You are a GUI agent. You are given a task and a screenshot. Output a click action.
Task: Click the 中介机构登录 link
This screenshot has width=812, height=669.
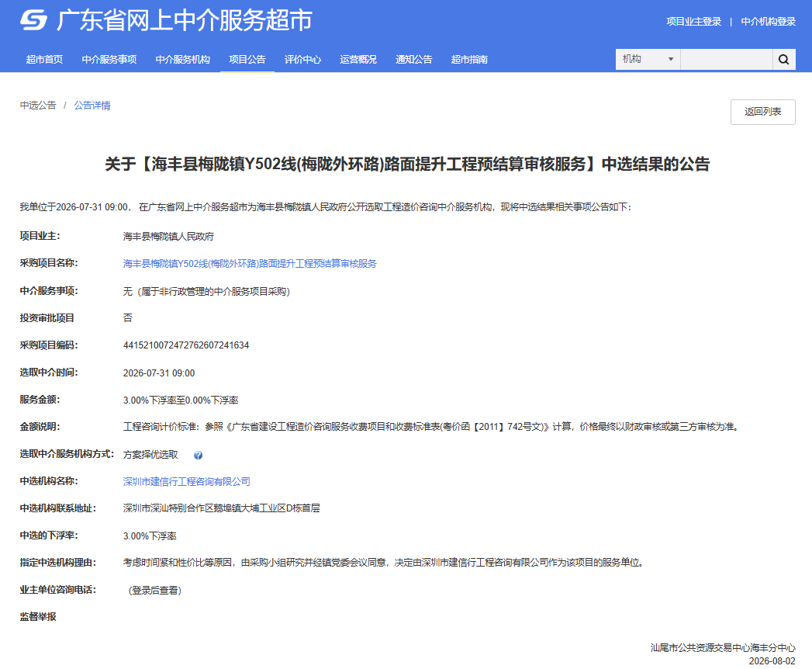click(768, 22)
